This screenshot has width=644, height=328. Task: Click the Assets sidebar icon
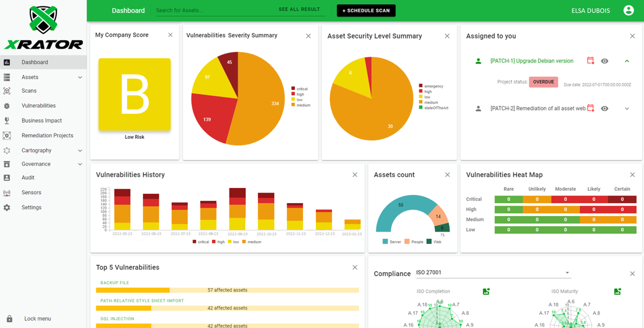point(6,77)
